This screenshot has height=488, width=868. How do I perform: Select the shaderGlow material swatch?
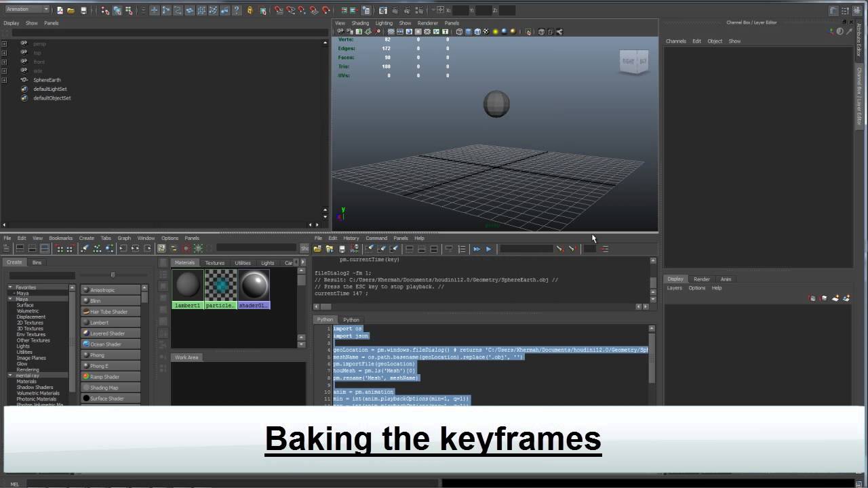click(x=254, y=289)
